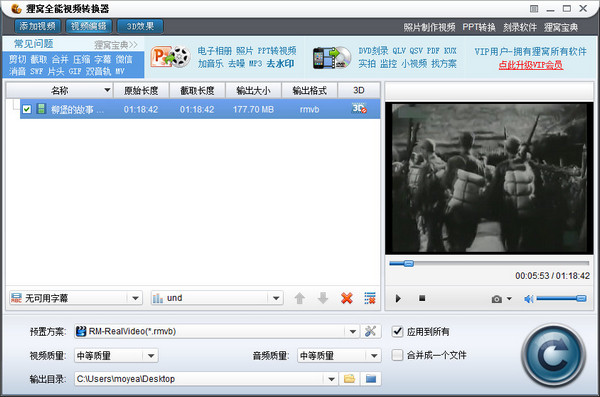Open the PPT转换 menu item

pyautogui.click(x=479, y=27)
